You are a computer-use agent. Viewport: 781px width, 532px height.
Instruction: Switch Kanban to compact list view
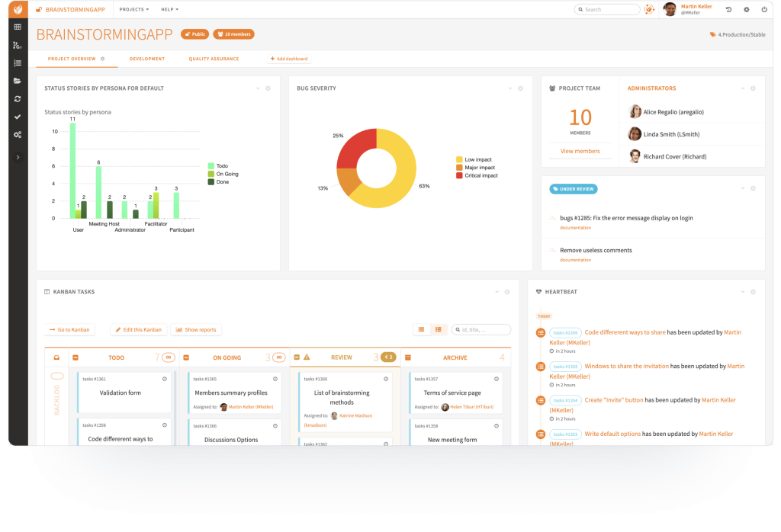pyautogui.click(x=422, y=329)
